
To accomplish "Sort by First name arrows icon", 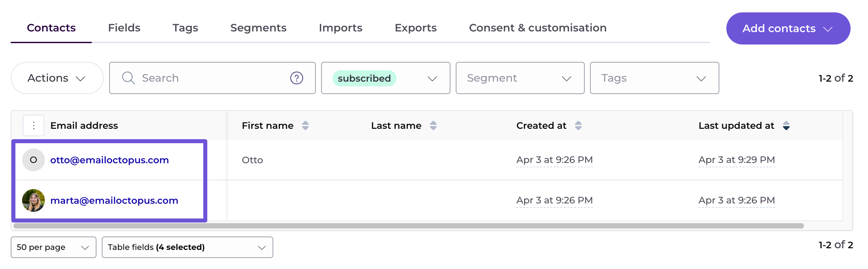I will 305,125.
